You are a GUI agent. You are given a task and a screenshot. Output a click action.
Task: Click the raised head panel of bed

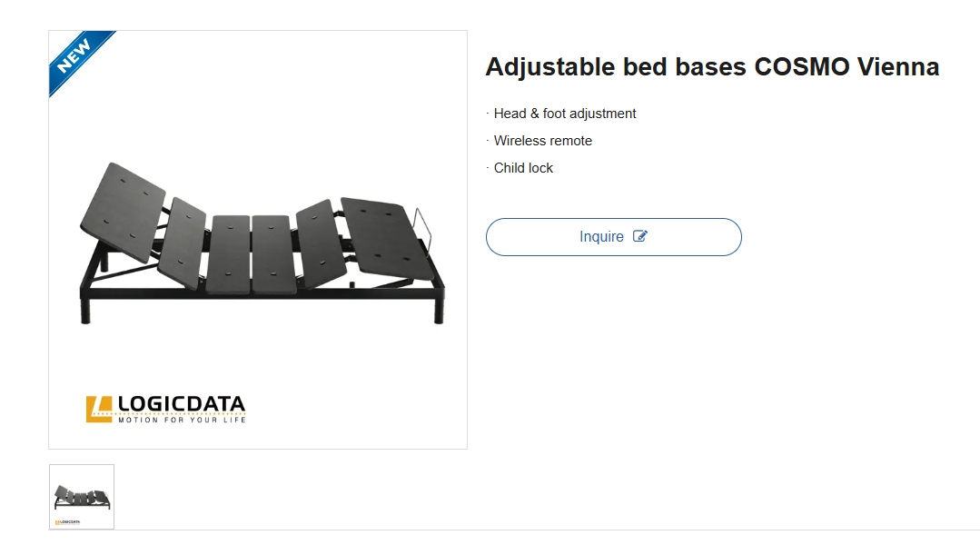(122, 213)
